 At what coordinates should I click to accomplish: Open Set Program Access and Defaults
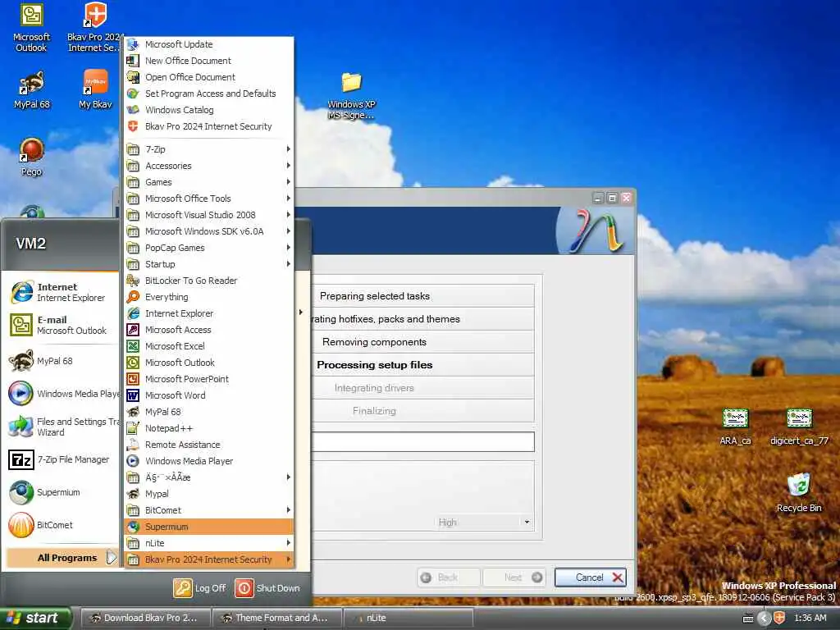[209, 94]
